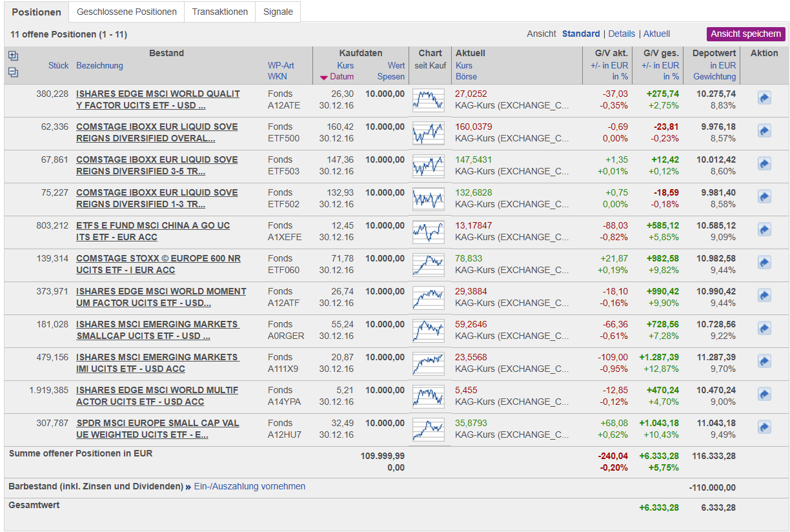
Task: Click action icon for iShares World Momentum row
Action: pyautogui.click(x=764, y=296)
